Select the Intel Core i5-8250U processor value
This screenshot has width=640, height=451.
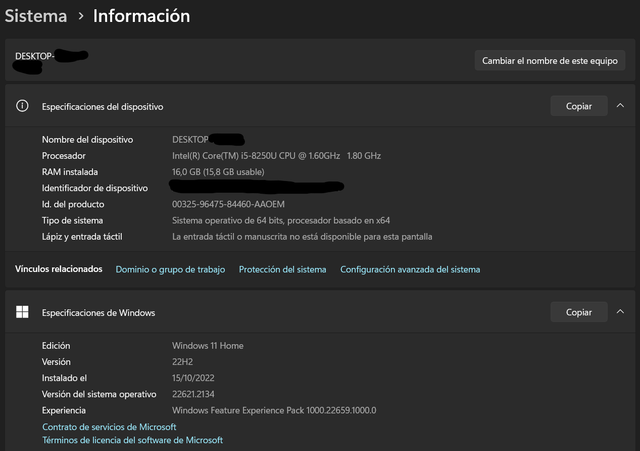276,156
